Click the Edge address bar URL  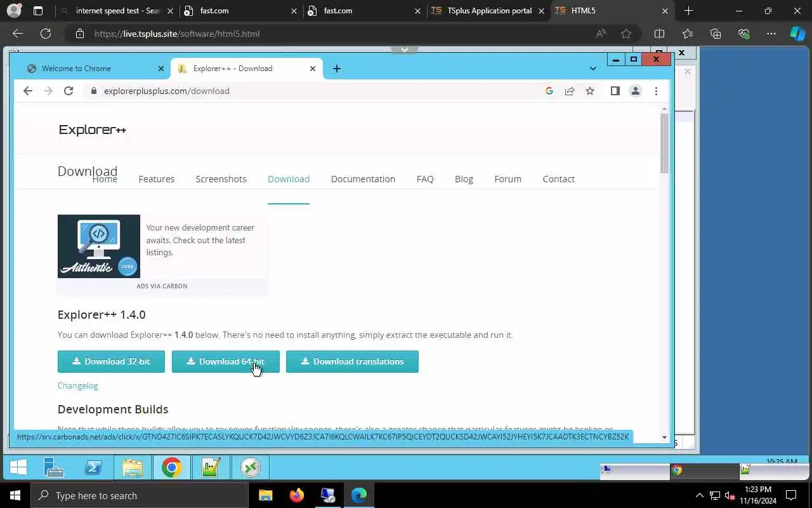click(x=177, y=34)
